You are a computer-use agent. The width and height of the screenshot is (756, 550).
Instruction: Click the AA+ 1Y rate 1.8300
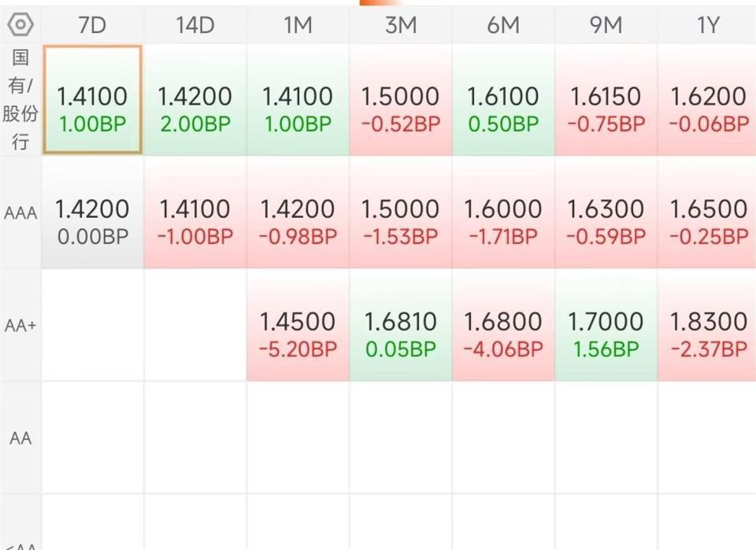click(708, 322)
